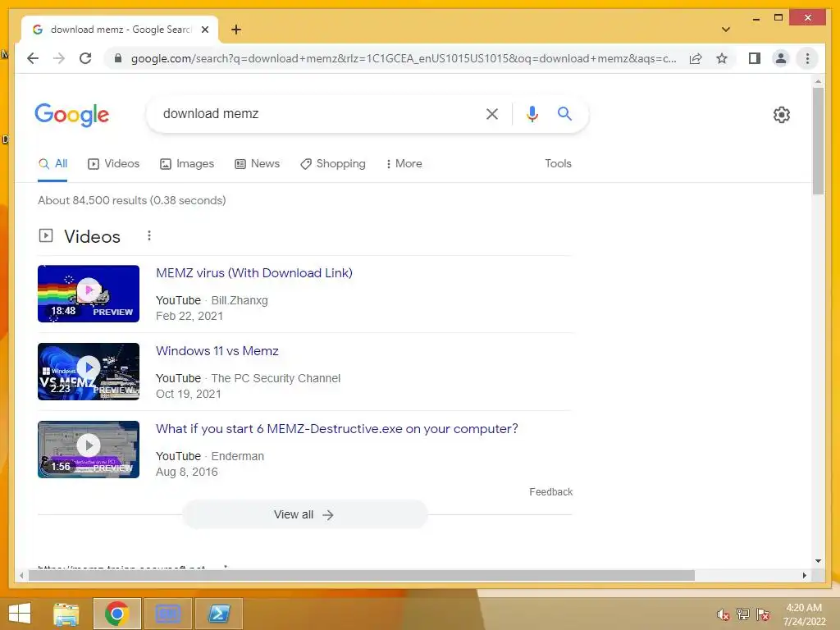
Task: View site info via the padlock icon
Action: (x=118, y=58)
